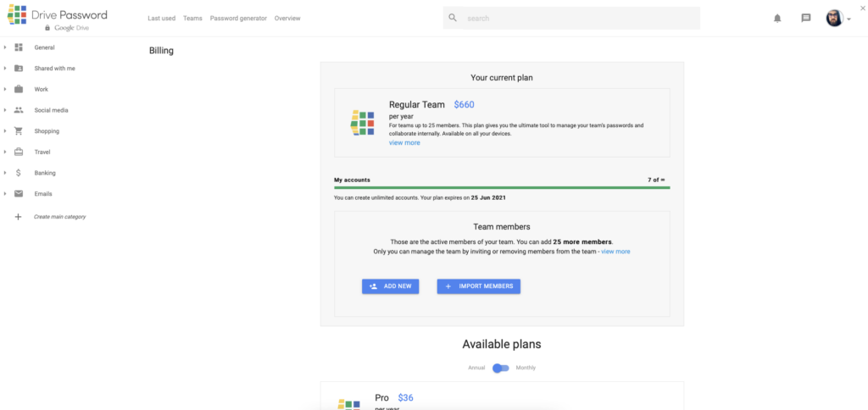Click the 25 Jun 2021 expiry date
The width and height of the screenshot is (868, 410).
pyautogui.click(x=488, y=197)
